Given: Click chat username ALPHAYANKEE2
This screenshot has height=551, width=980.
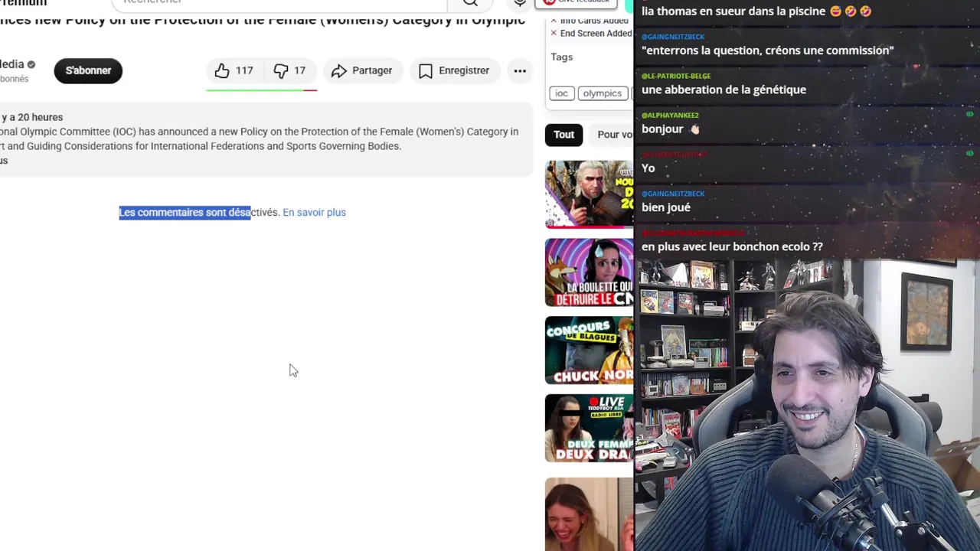Looking at the screenshot, I should [x=670, y=115].
